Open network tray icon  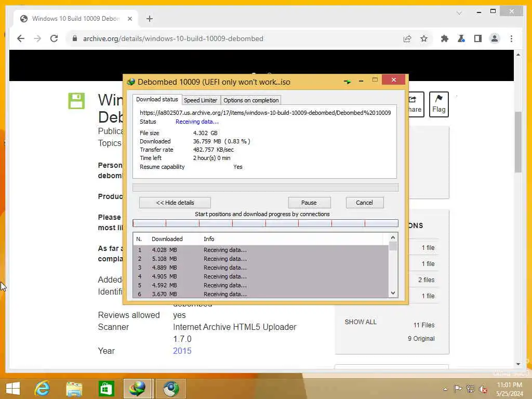(470, 389)
